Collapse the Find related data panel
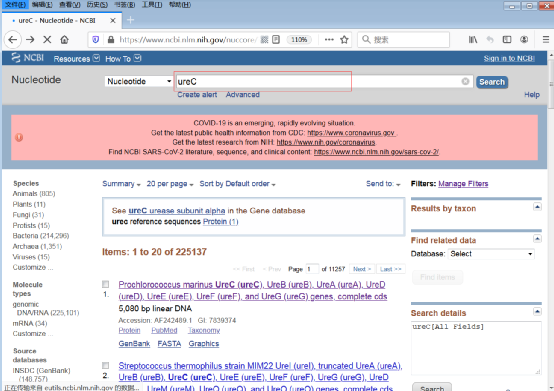The height and width of the screenshot is (391, 554). coord(537,239)
